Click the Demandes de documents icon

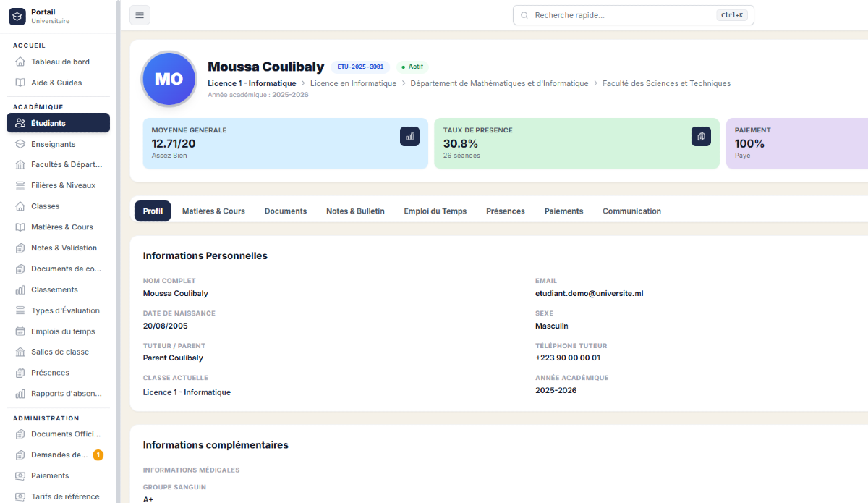(x=20, y=455)
